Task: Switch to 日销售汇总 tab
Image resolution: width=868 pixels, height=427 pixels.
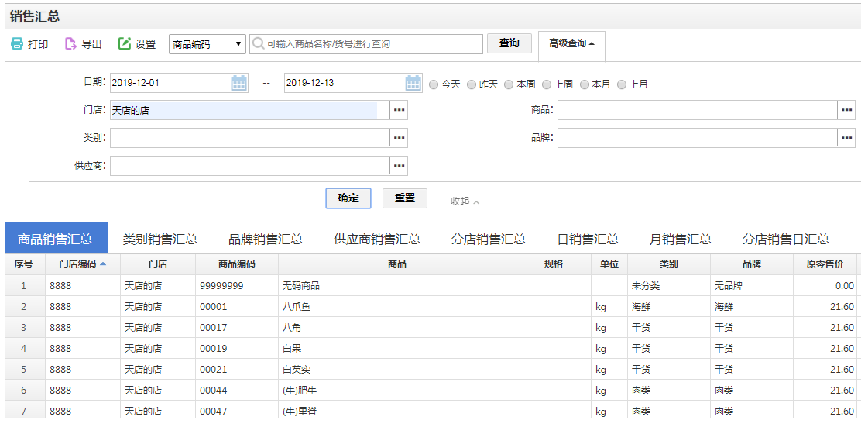Action: (588, 239)
